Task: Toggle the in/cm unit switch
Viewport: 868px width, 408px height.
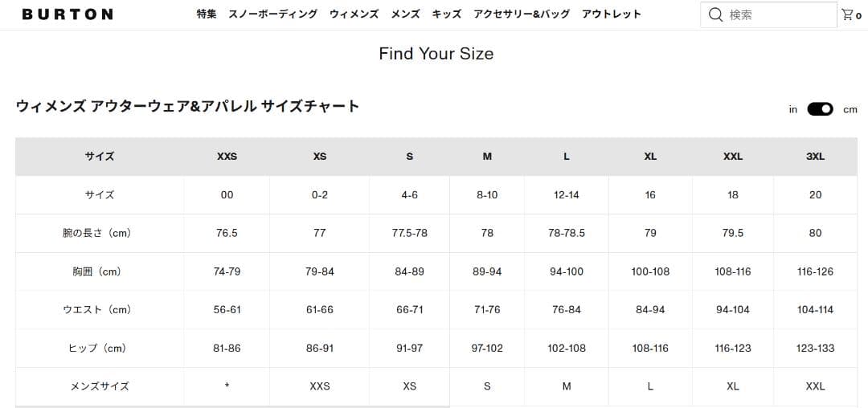Action: pos(820,109)
